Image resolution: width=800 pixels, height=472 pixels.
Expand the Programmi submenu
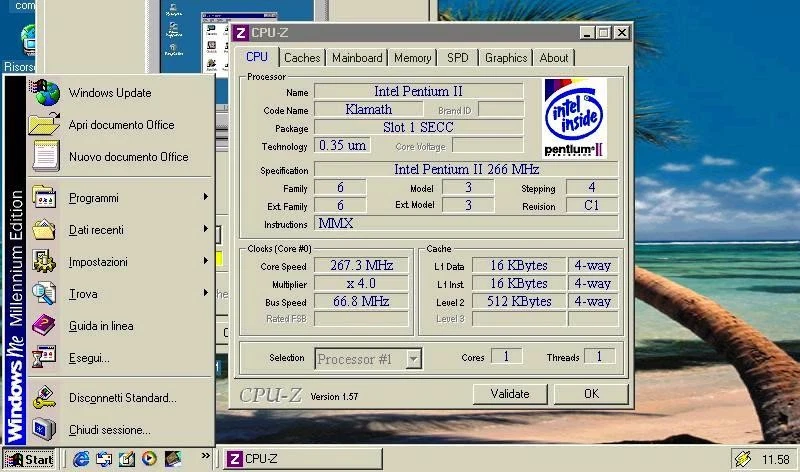pos(120,197)
